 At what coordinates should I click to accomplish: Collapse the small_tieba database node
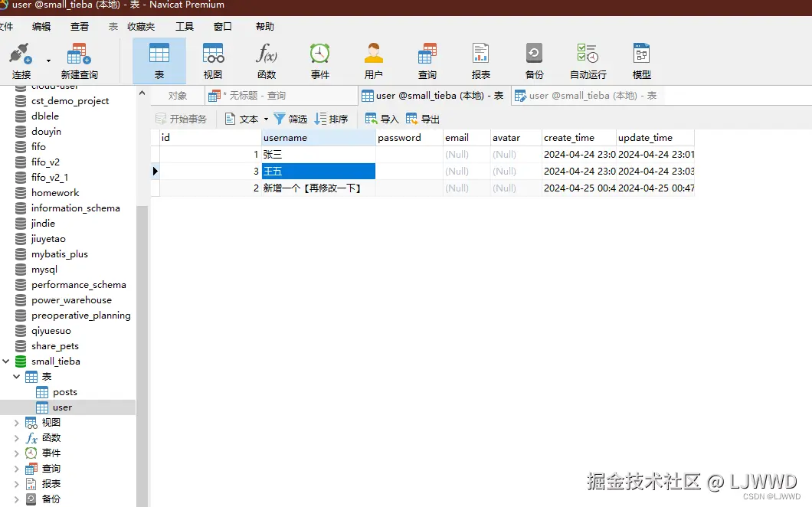6,361
